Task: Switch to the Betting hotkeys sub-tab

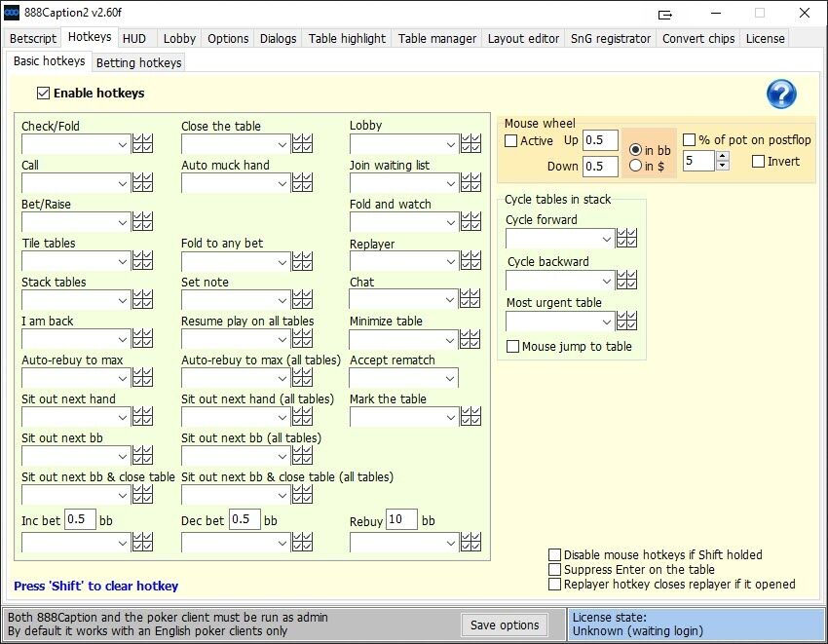Action: pos(139,63)
